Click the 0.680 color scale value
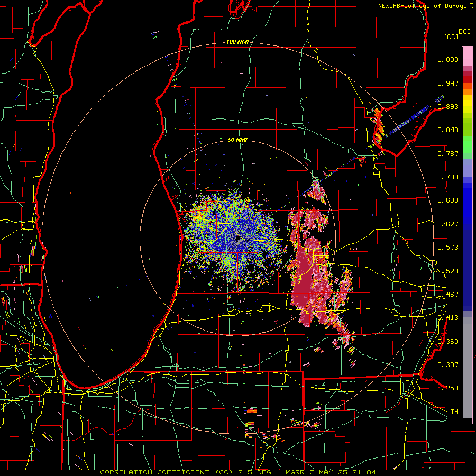Image resolution: width=476 pixels, height=476 pixels. click(448, 200)
